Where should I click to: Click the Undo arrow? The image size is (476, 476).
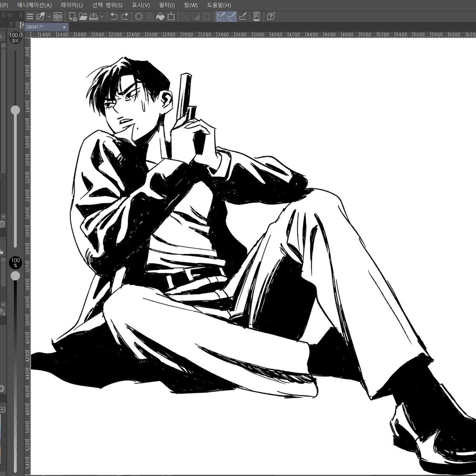point(114,17)
